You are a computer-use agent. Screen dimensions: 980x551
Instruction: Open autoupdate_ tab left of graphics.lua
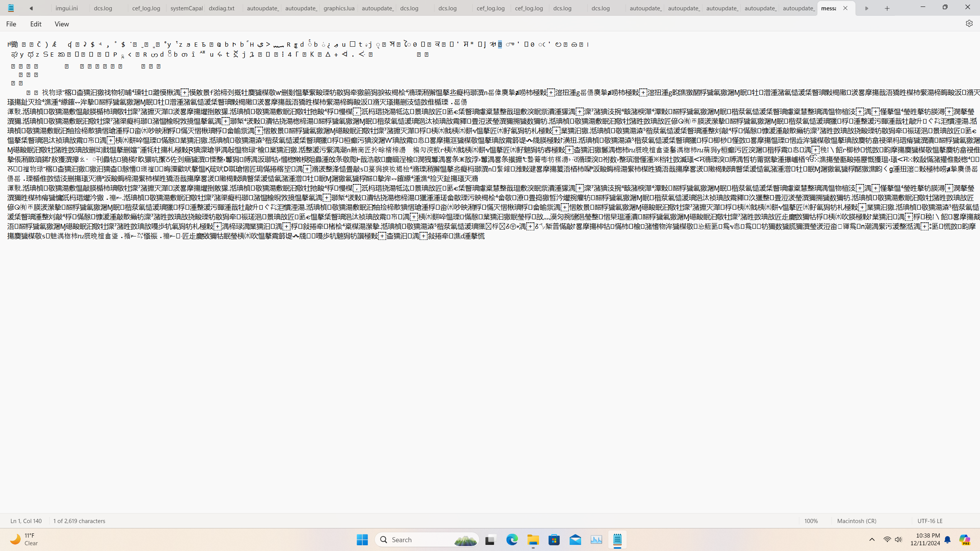[301, 8]
